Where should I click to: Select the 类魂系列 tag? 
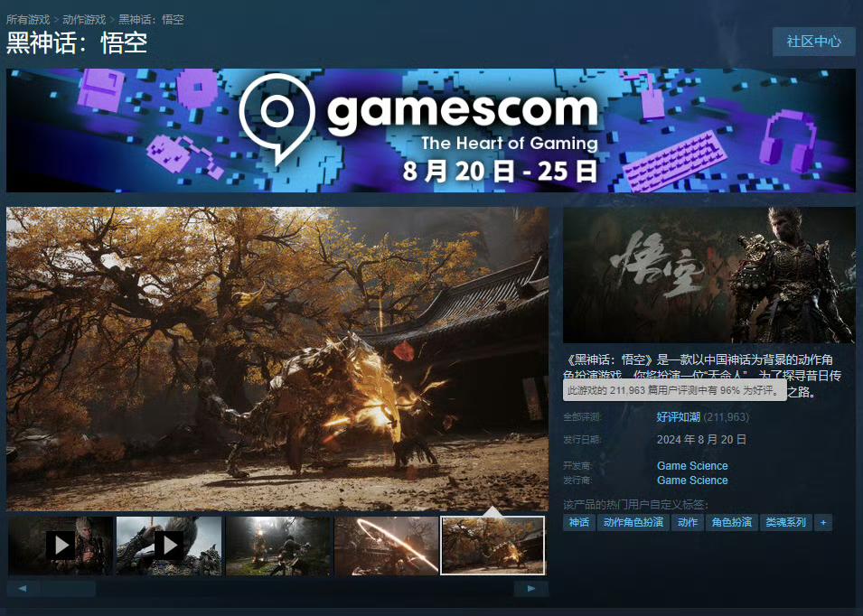786,522
